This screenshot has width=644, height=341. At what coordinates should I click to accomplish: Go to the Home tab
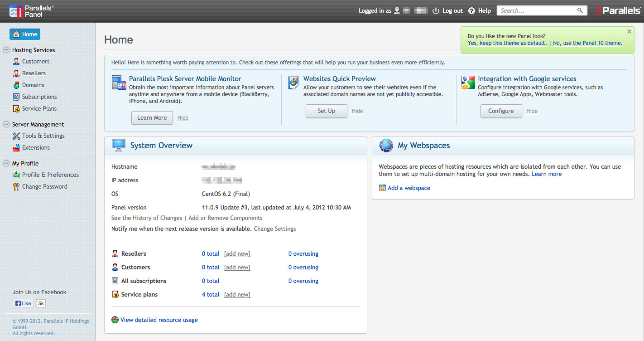click(x=25, y=34)
